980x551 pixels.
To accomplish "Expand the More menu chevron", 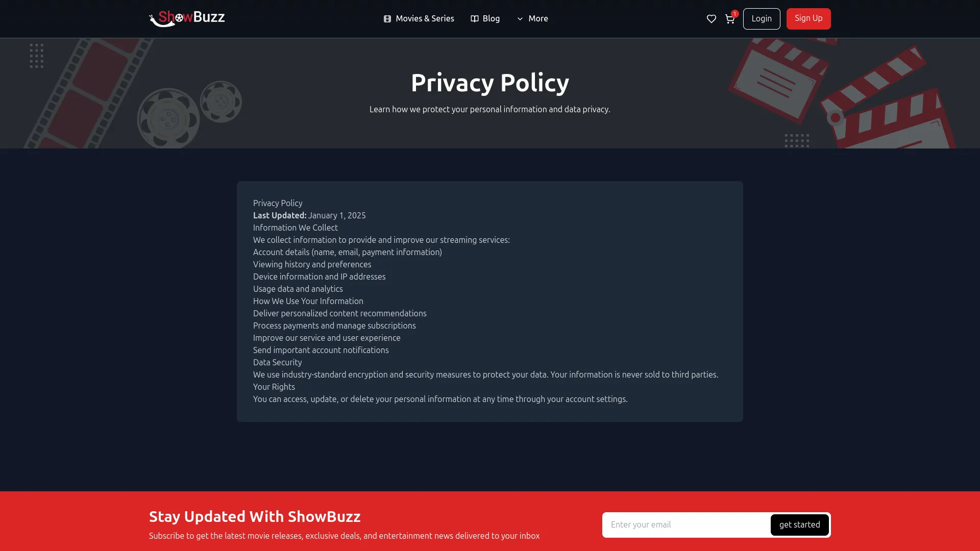I will tap(520, 19).
